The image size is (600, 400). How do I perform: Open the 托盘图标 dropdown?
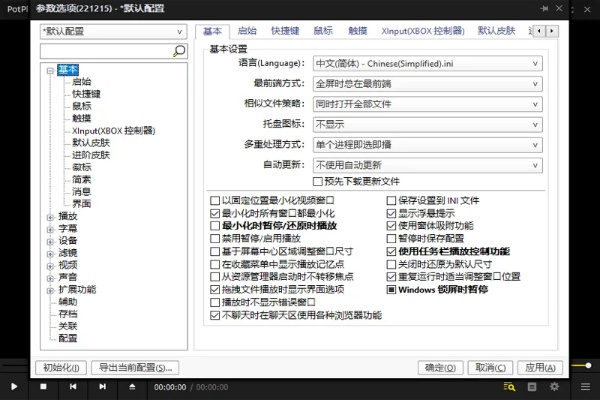pyautogui.click(x=428, y=124)
